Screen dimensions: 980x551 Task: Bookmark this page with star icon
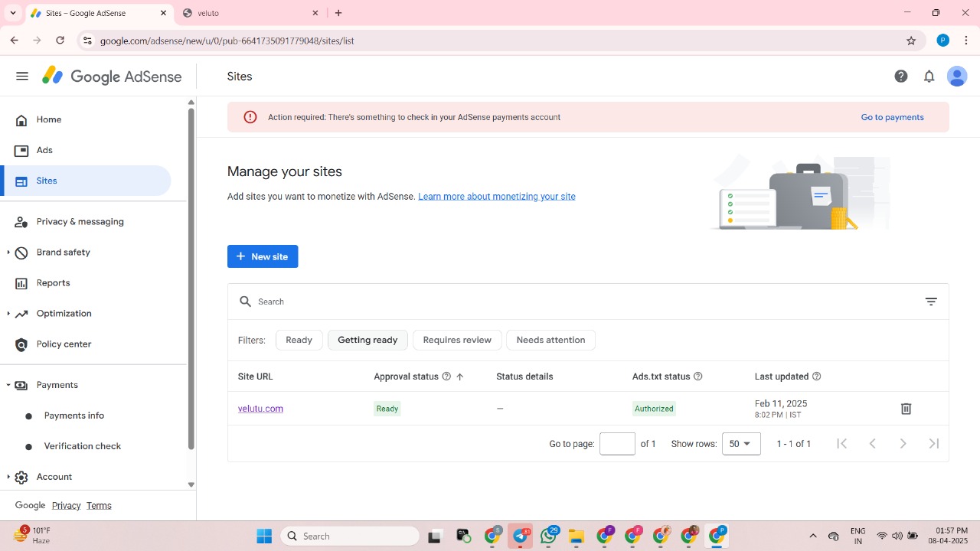pos(911,41)
